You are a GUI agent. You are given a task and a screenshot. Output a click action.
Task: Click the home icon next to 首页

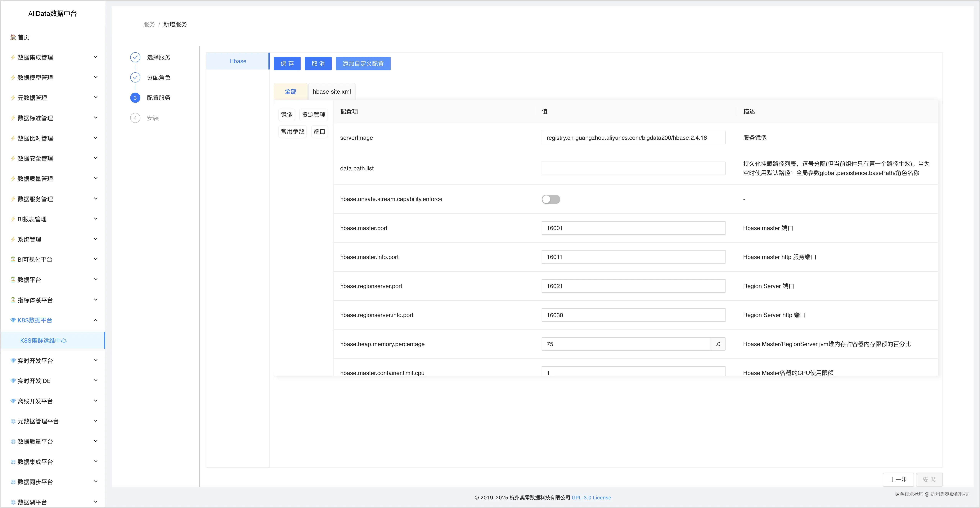(13, 37)
